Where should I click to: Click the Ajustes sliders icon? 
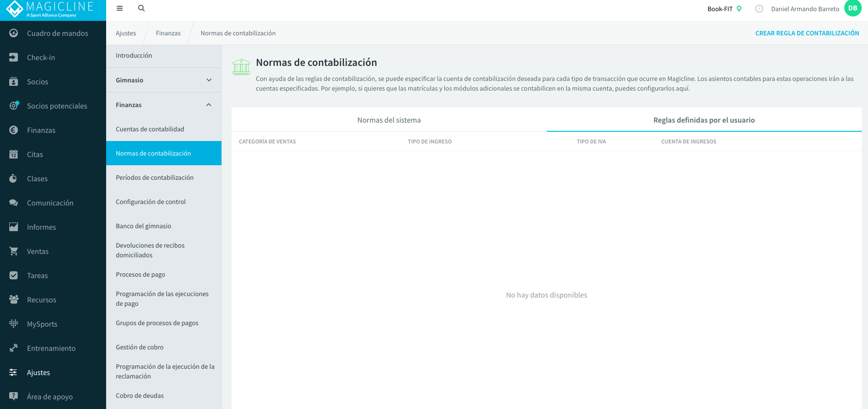click(14, 372)
